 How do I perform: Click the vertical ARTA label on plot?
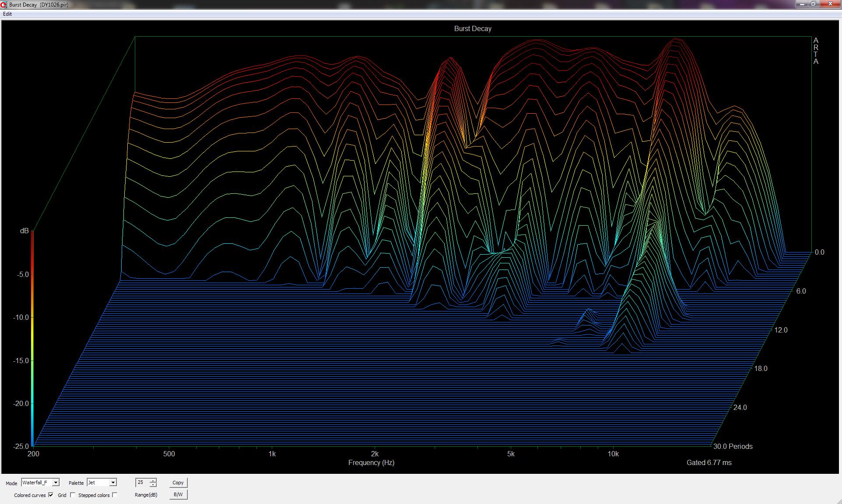[x=816, y=51]
